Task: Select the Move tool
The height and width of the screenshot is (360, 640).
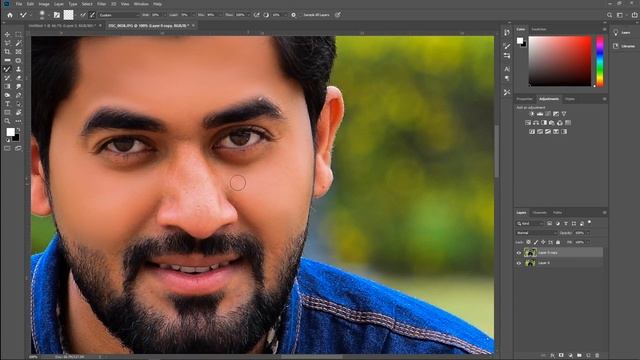Action: [7, 35]
